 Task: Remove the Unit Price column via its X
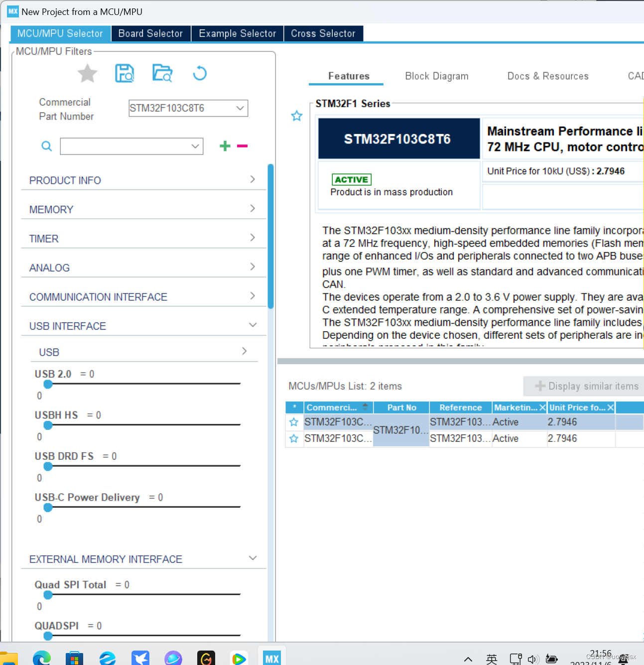coord(611,407)
